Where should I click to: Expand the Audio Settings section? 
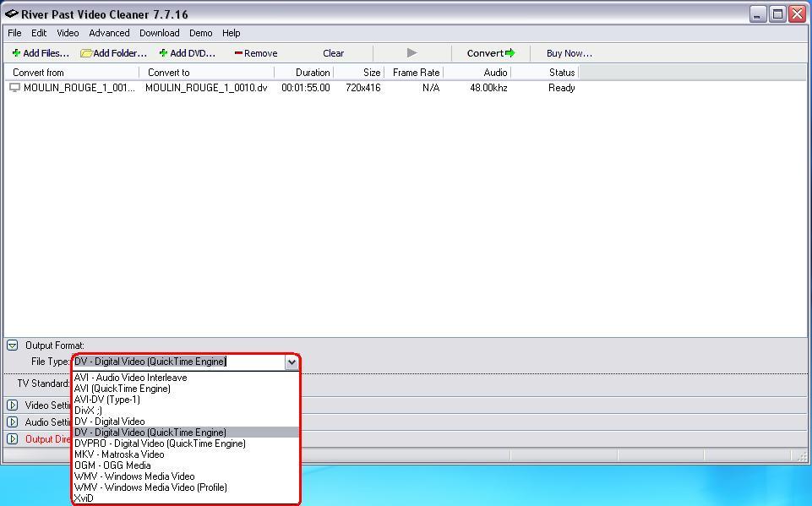[13, 422]
